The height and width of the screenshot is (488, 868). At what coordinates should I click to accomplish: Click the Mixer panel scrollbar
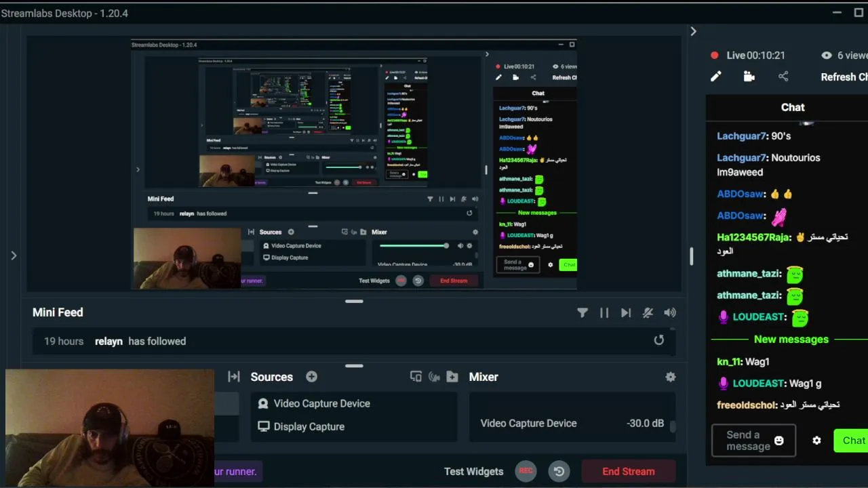click(x=673, y=426)
